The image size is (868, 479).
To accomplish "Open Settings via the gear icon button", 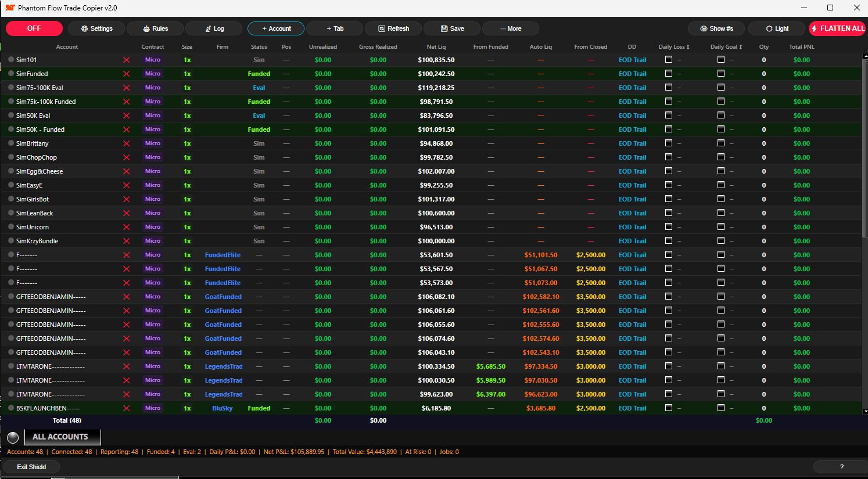I will [x=96, y=28].
